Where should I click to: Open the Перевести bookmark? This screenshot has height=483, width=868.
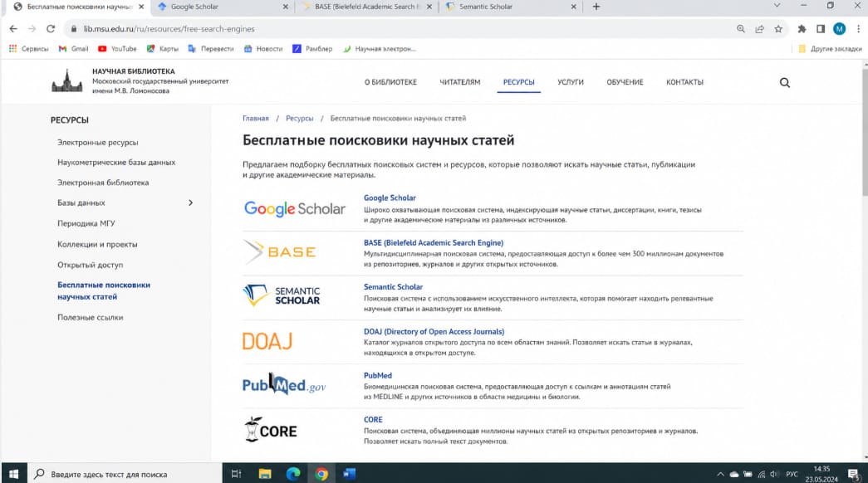(x=210, y=49)
